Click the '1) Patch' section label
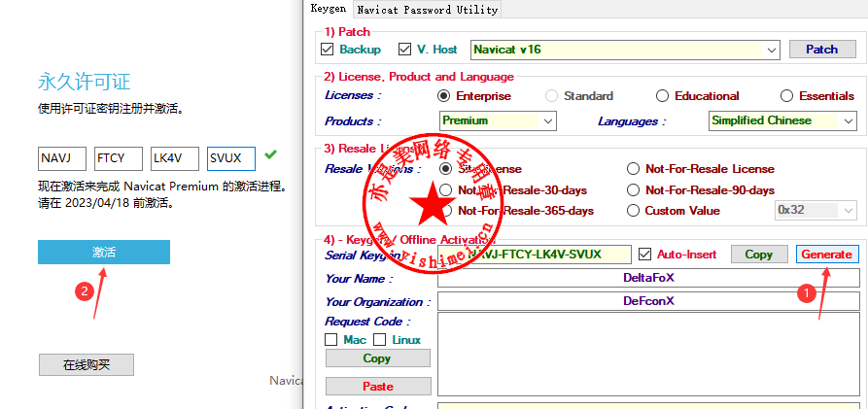The image size is (868, 409). (x=347, y=31)
